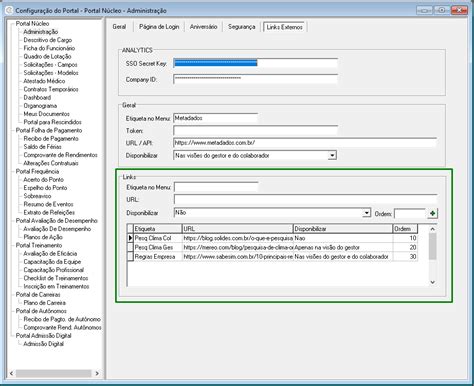Viewport: 474px width, 386px height.
Task: Select Portal Treinamento tree node
Action: click(39, 245)
